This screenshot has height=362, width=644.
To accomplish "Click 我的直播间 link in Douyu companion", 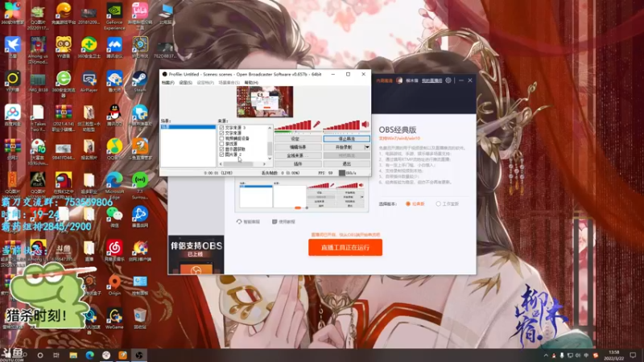I will point(431,80).
